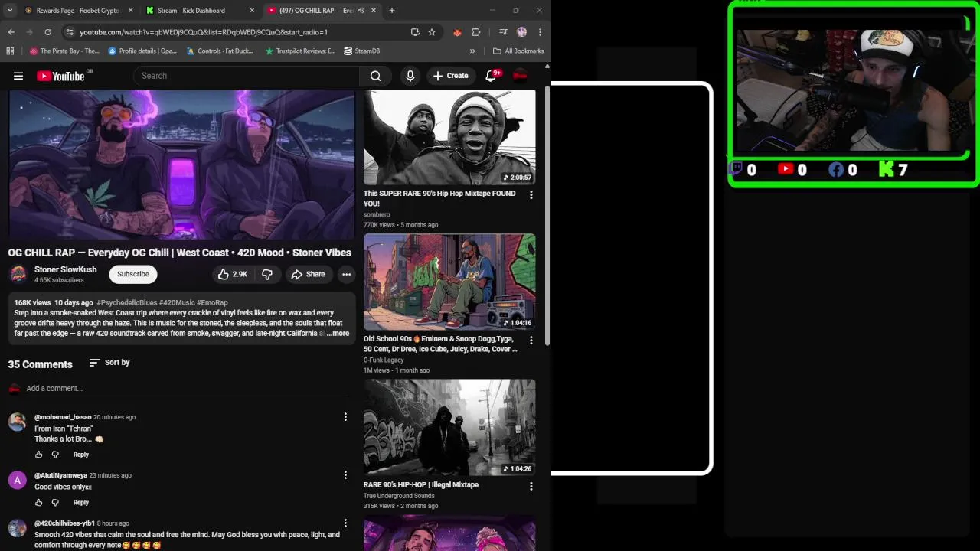Open a new browser tab
Image resolution: width=980 pixels, height=551 pixels.
(x=392, y=11)
